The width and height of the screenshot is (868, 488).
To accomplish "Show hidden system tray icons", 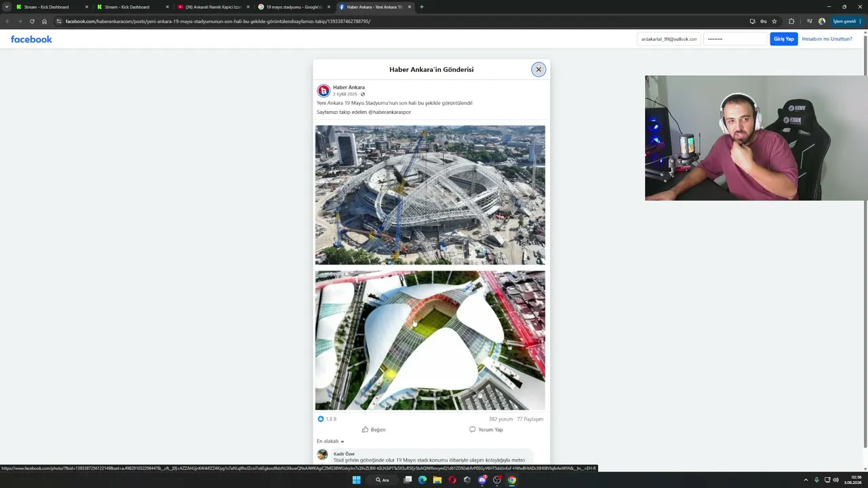I will tap(806, 480).
